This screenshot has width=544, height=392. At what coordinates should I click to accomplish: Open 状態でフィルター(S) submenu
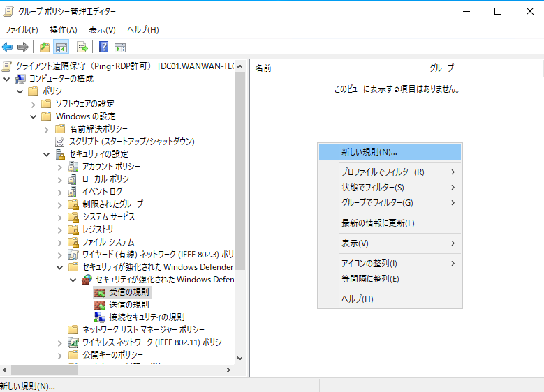point(390,188)
